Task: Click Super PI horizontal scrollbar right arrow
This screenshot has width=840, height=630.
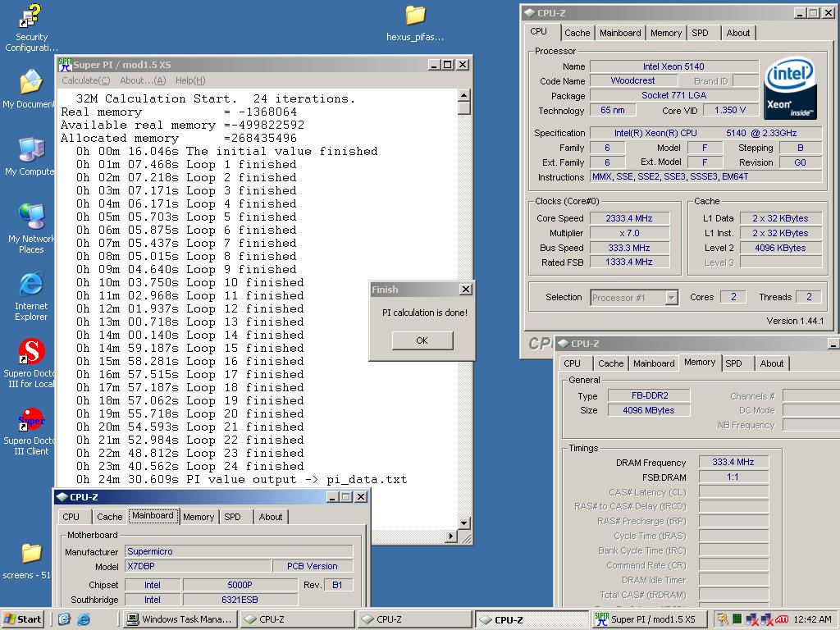Action: tap(451, 536)
